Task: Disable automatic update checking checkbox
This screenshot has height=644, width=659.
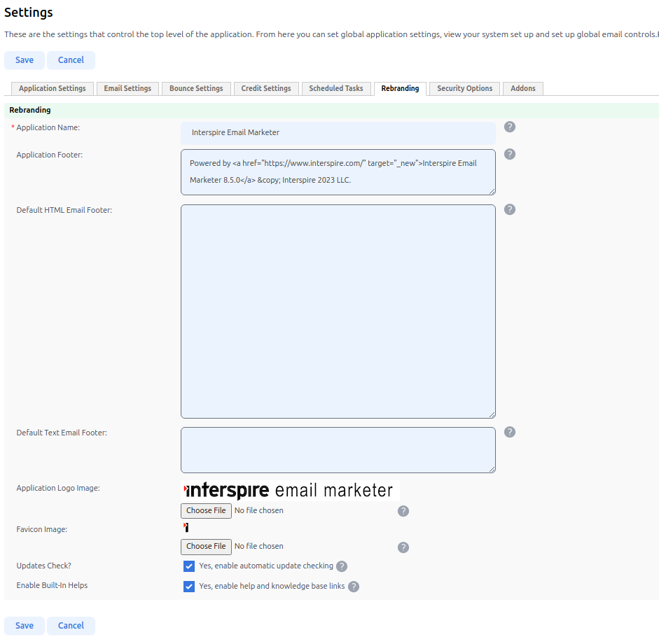Action: click(x=189, y=566)
